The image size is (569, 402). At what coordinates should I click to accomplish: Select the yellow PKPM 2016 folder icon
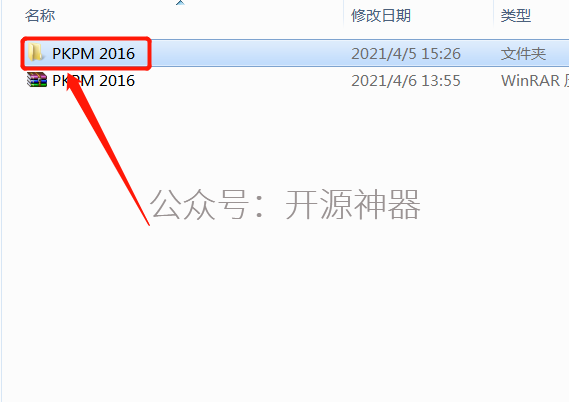tap(36, 52)
